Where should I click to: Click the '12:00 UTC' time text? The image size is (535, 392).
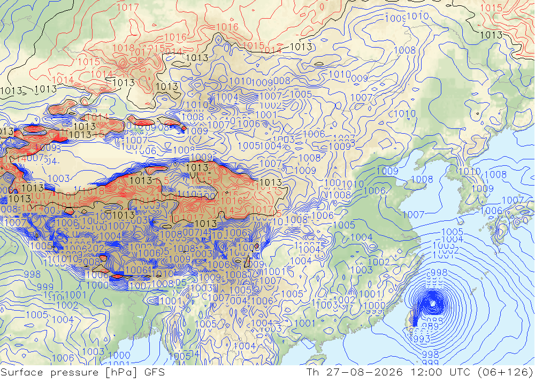pyautogui.click(x=440, y=372)
